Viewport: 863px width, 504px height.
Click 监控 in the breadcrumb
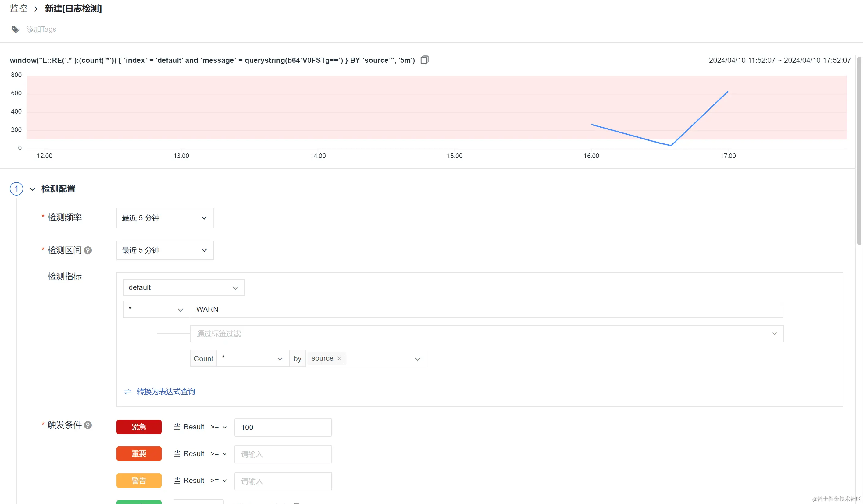pos(19,9)
